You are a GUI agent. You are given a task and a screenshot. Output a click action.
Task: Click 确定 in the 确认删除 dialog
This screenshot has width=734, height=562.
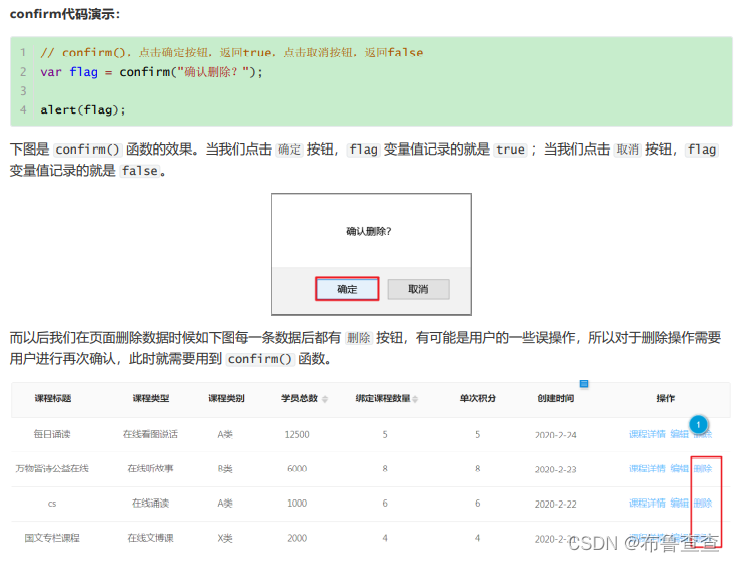[x=347, y=289]
